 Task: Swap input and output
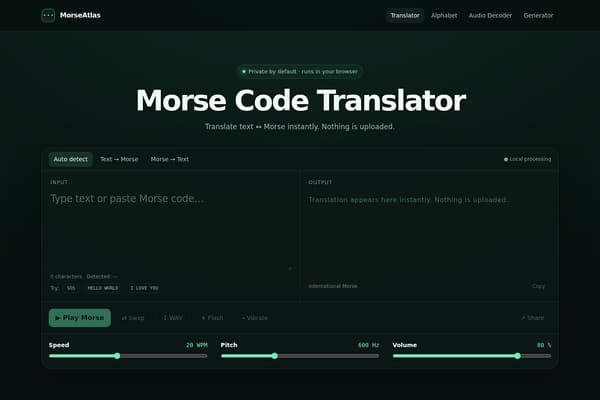[x=133, y=318]
